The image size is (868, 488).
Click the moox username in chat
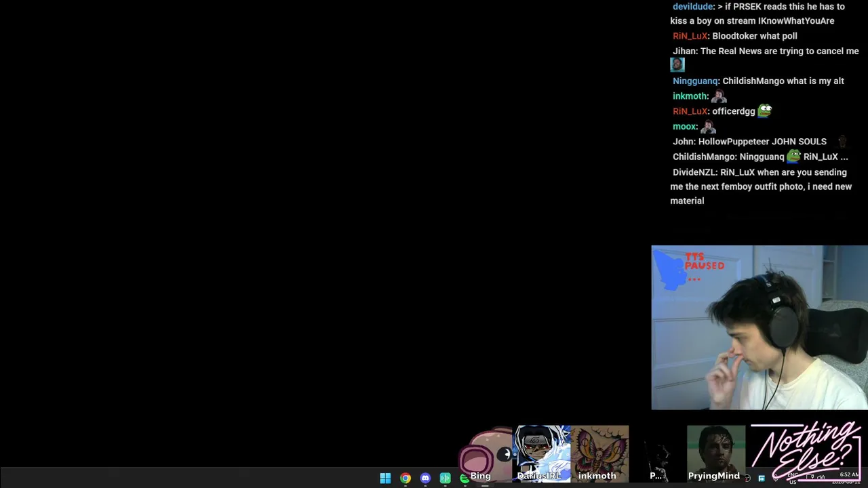(x=684, y=127)
